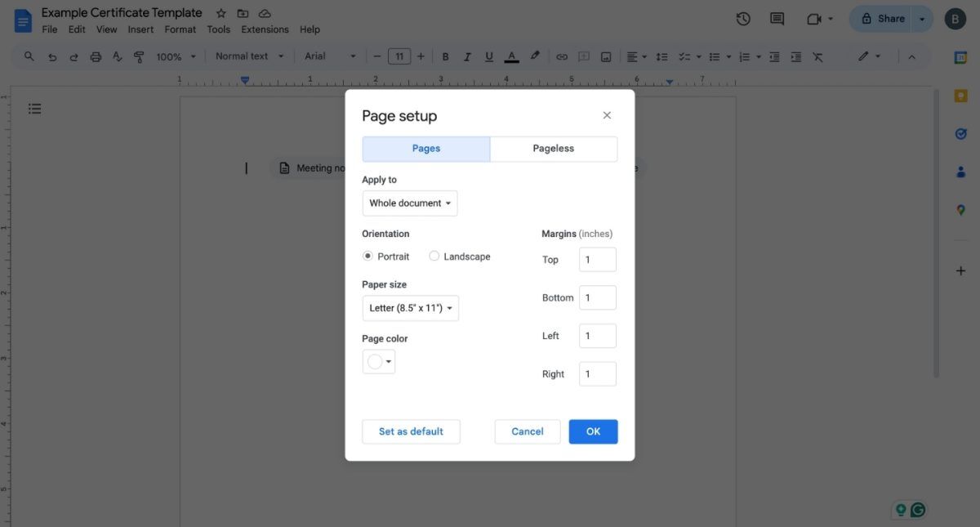Insert a link using the toolbar
This screenshot has width=980, height=527.
pyautogui.click(x=562, y=56)
